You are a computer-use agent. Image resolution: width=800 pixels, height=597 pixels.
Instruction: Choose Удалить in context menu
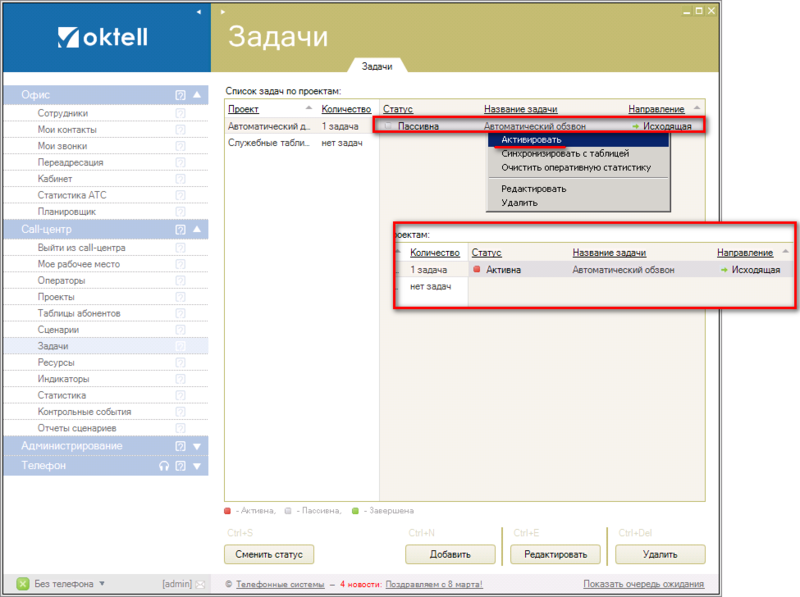click(x=579, y=203)
